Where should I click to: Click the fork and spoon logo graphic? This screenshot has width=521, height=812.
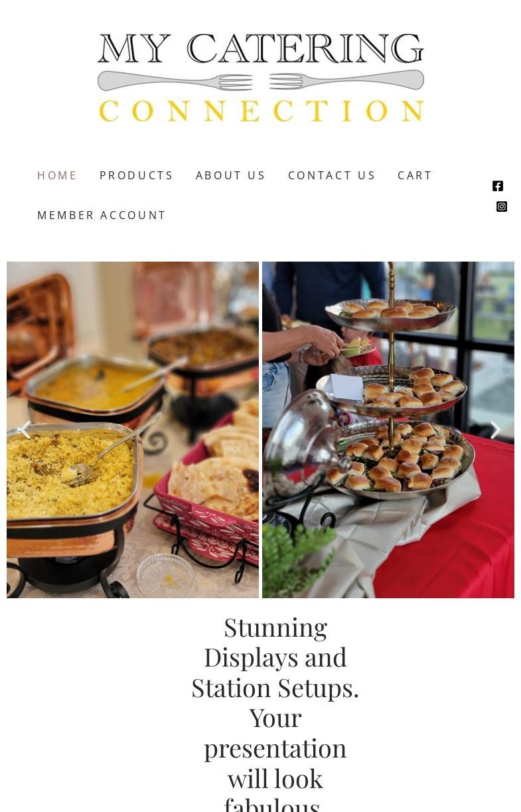(x=261, y=82)
